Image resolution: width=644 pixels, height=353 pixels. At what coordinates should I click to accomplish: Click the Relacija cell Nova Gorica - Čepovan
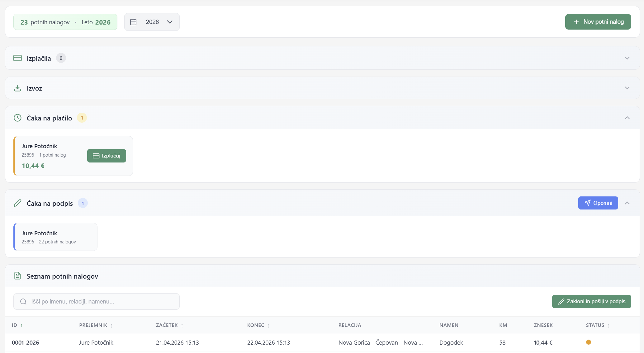tap(381, 342)
